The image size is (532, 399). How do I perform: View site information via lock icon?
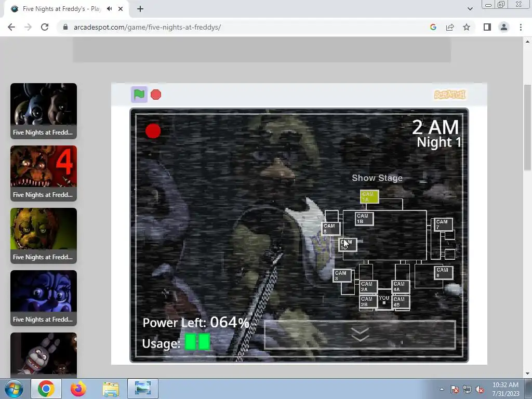pos(65,27)
